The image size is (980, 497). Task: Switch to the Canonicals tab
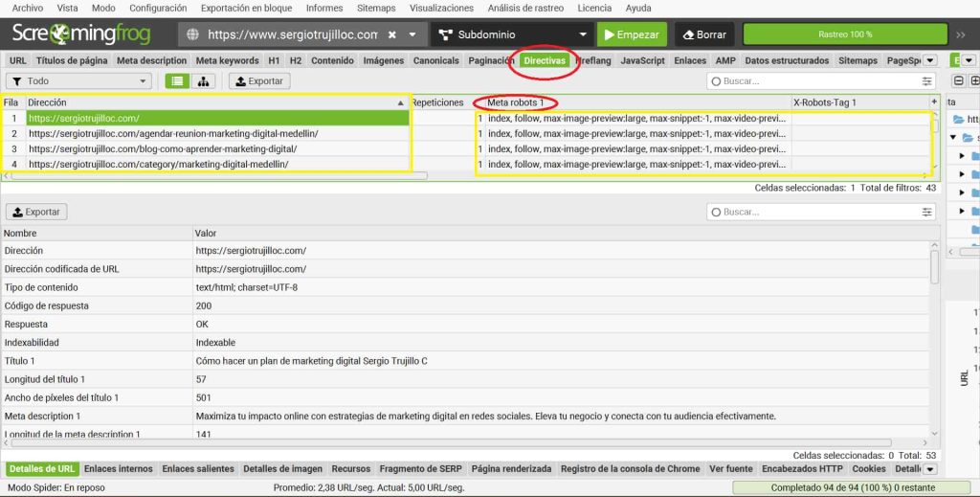[x=435, y=60]
